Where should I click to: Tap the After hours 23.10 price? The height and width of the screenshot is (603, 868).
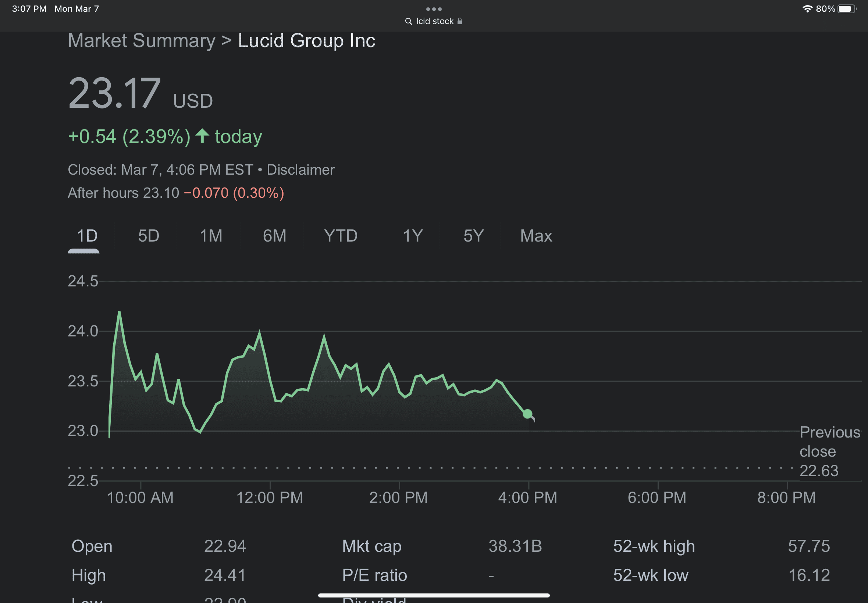[x=123, y=193]
